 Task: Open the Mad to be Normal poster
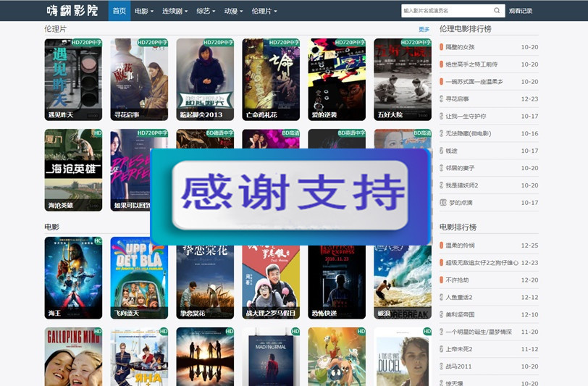[271, 357]
